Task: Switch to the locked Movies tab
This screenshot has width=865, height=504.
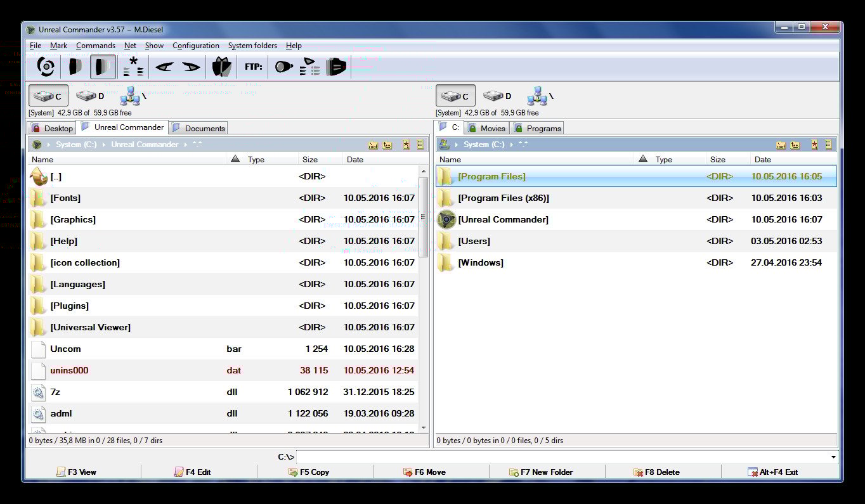Action: 486,128
